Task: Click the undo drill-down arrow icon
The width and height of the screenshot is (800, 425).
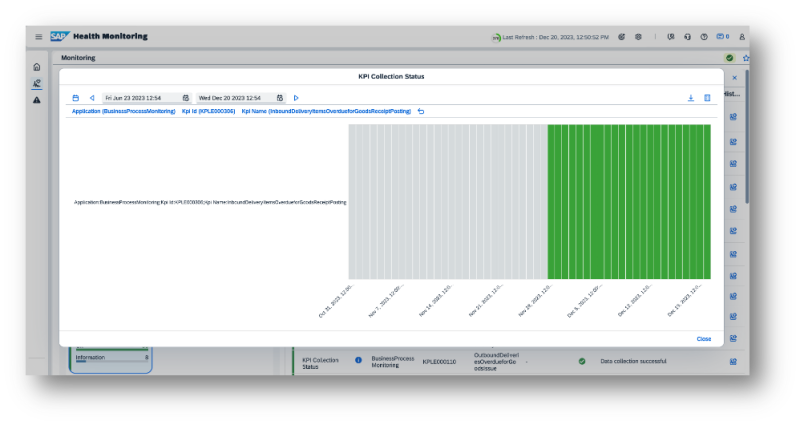Action: [x=421, y=111]
